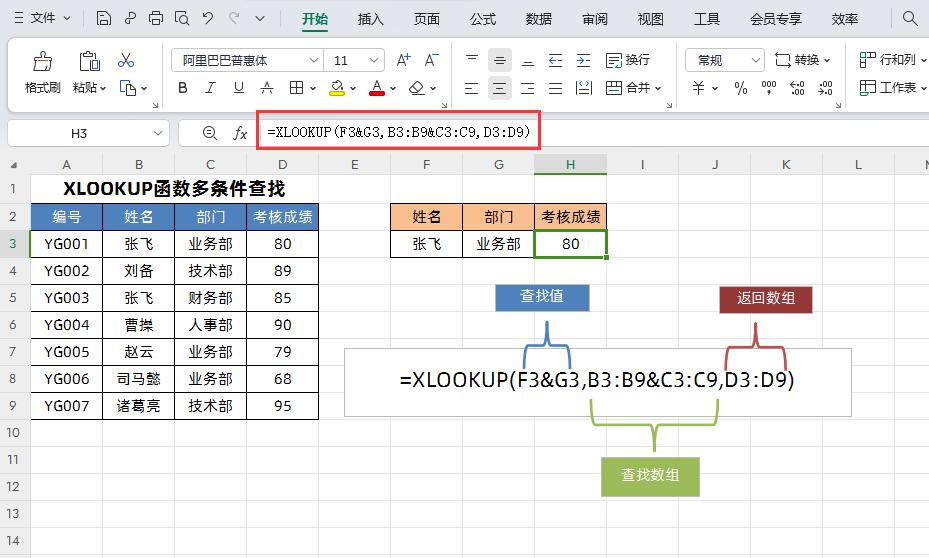This screenshot has width=929, height=558.
Task: Click the Decrease Decimal icon
Action: pyautogui.click(x=825, y=88)
